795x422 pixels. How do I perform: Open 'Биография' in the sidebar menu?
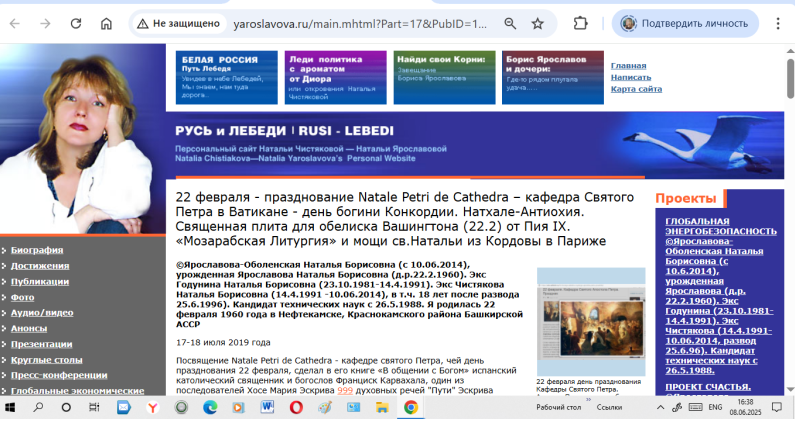(37, 250)
